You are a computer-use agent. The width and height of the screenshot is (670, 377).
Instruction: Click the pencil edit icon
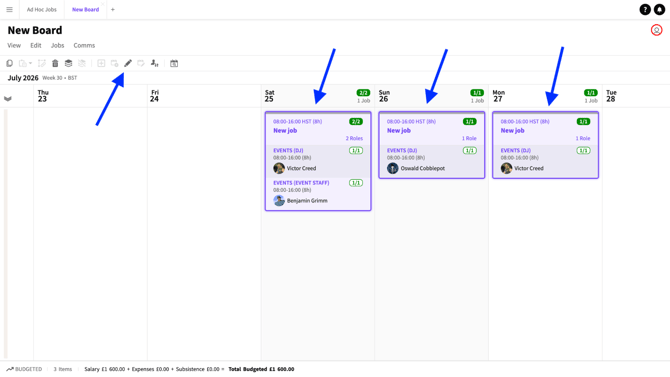point(128,63)
